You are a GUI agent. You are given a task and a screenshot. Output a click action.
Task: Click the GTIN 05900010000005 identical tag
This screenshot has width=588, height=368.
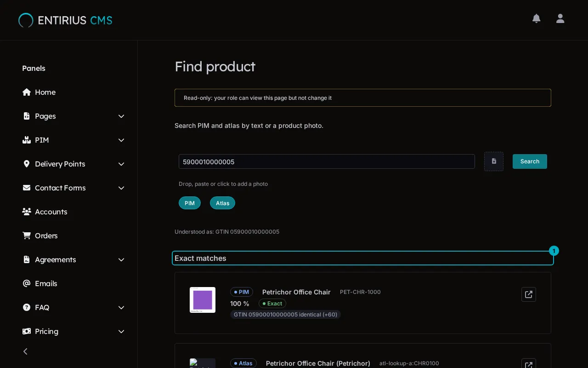point(285,315)
